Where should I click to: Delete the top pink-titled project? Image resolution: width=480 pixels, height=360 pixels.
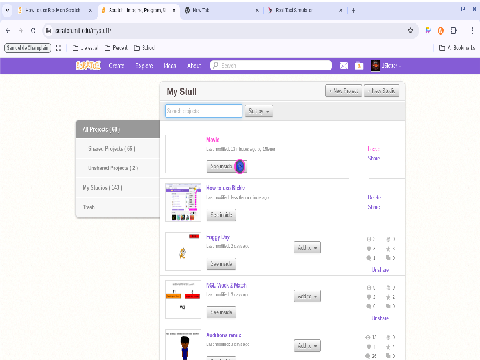click(374, 149)
